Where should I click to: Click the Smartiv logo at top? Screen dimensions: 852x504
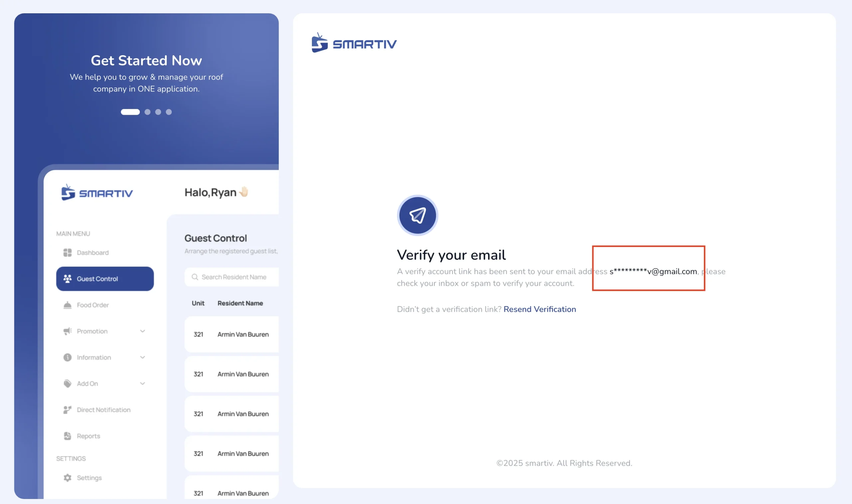click(354, 43)
